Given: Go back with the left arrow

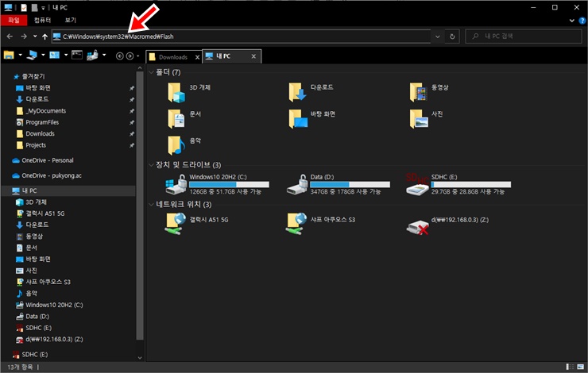Looking at the screenshot, I should click(x=10, y=37).
